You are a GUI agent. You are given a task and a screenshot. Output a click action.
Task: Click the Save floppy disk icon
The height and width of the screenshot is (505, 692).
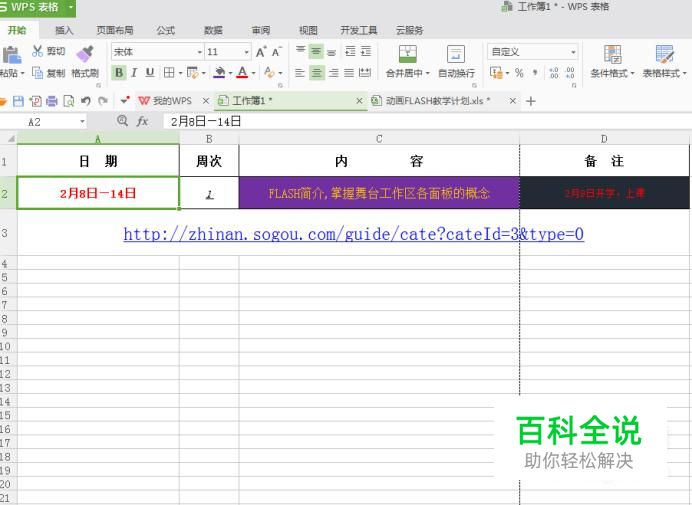click(x=18, y=101)
